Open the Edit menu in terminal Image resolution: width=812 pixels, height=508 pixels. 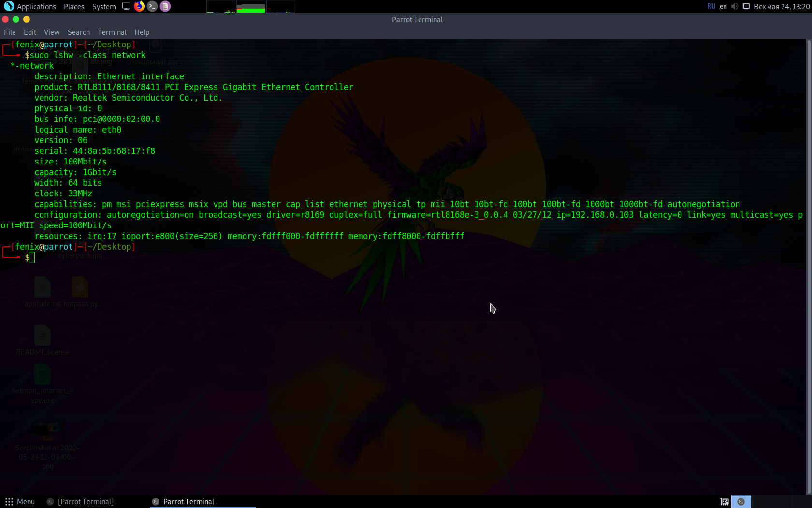click(x=30, y=32)
